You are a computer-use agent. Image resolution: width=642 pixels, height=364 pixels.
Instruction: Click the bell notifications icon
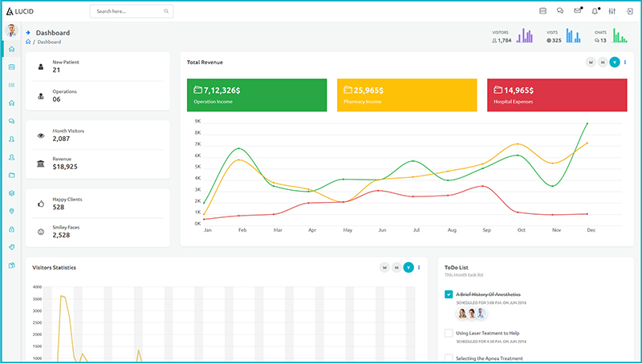pyautogui.click(x=595, y=11)
